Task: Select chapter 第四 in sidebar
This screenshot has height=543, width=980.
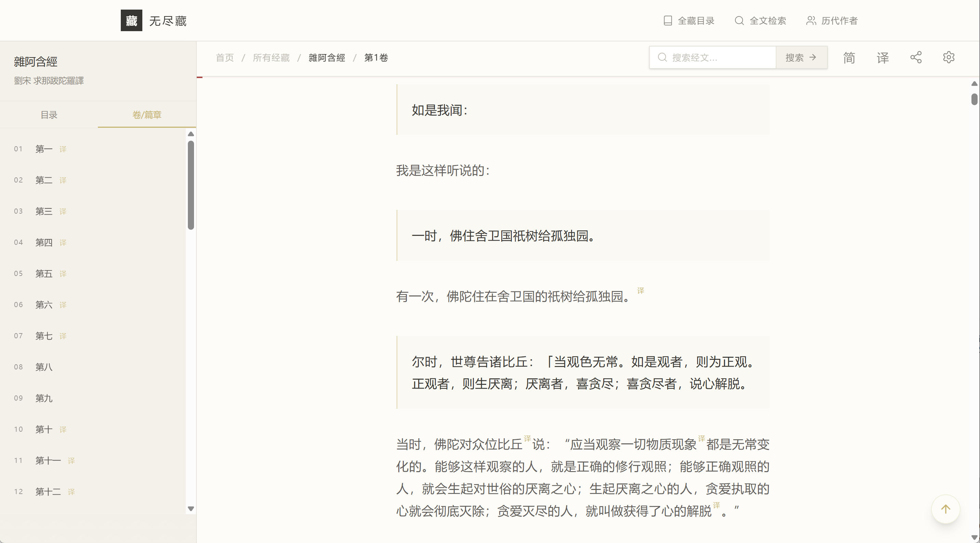Action: click(x=44, y=242)
